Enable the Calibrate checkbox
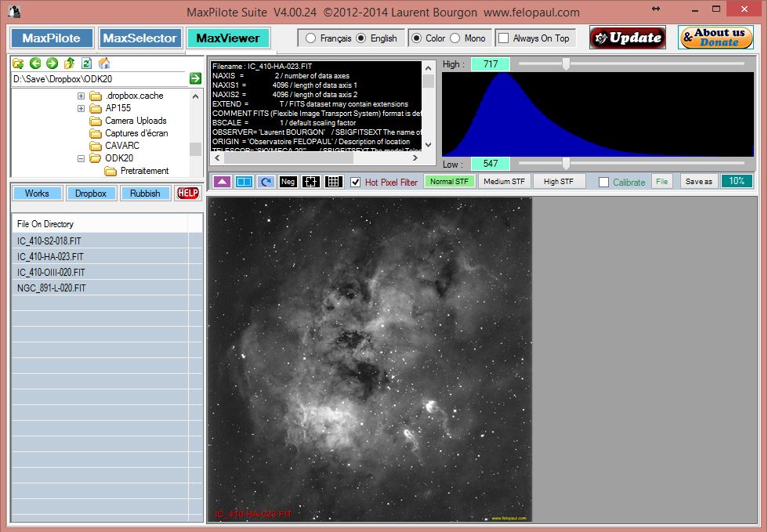Image resolution: width=768 pixels, height=532 pixels. coord(604,183)
